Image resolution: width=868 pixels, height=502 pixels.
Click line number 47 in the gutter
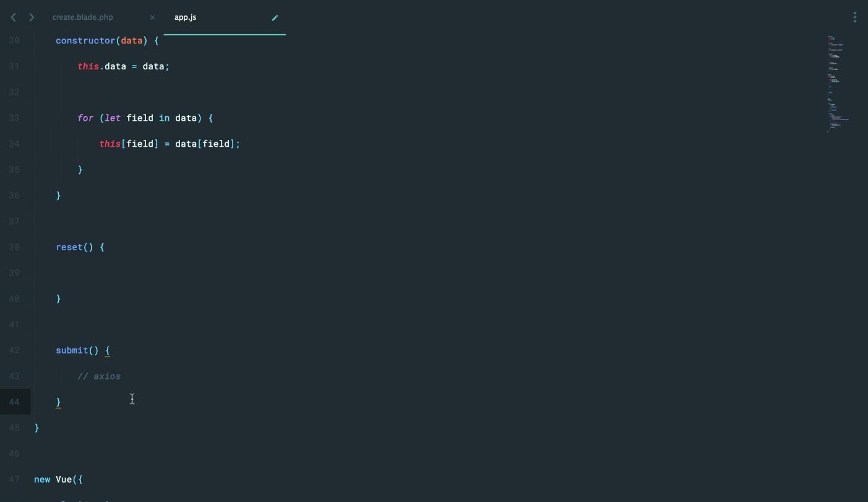tap(14, 479)
